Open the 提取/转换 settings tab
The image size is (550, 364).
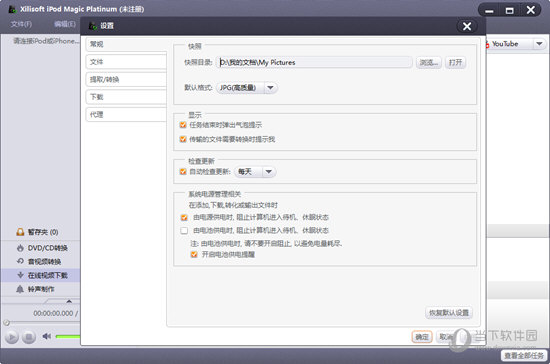(x=126, y=79)
